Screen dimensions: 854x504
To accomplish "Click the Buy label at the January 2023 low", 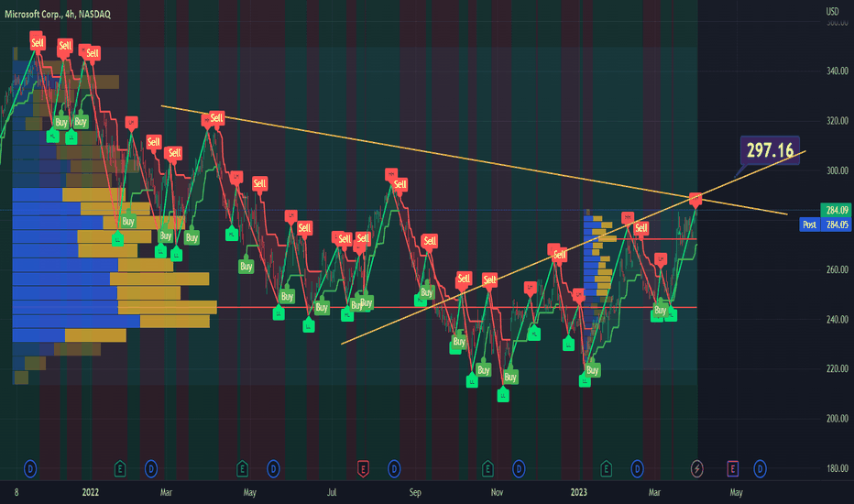I will (593, 370).
